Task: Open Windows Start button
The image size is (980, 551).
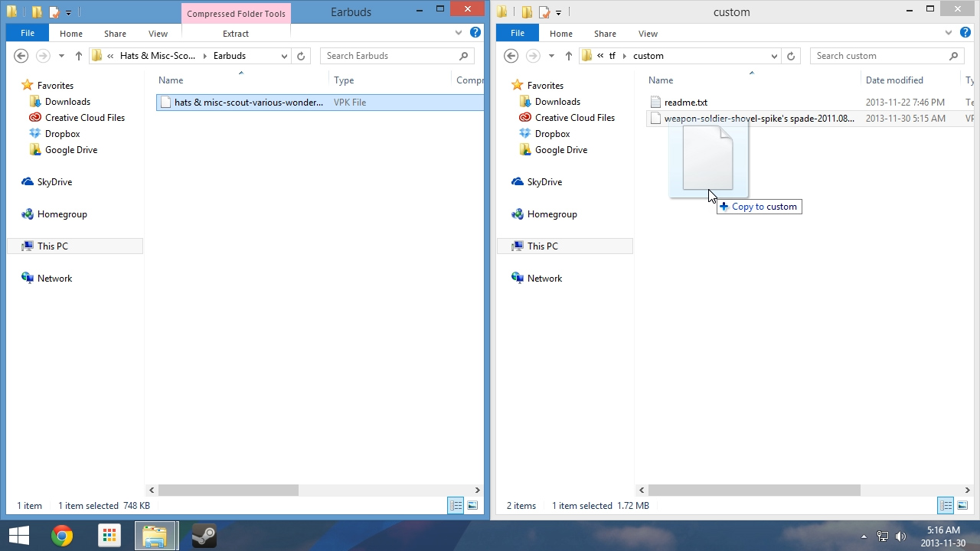Action: pyautogui.click(x=19, y=536)
